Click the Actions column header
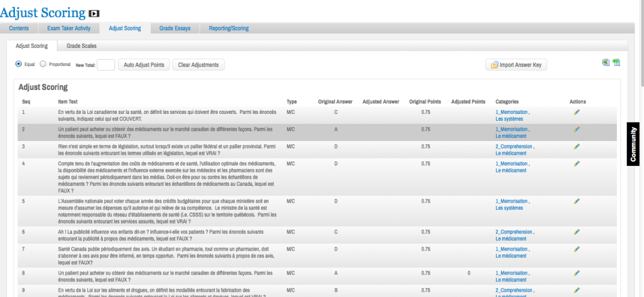This screenshot has width=644, height=297. 577,102
